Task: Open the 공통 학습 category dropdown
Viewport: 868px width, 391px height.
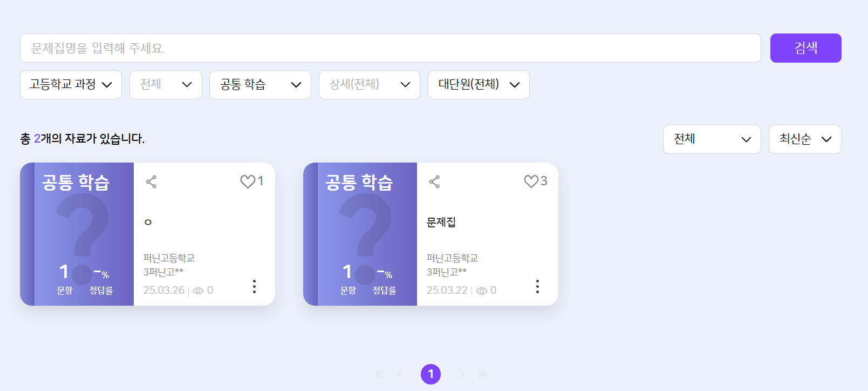Action: [260, 85]
